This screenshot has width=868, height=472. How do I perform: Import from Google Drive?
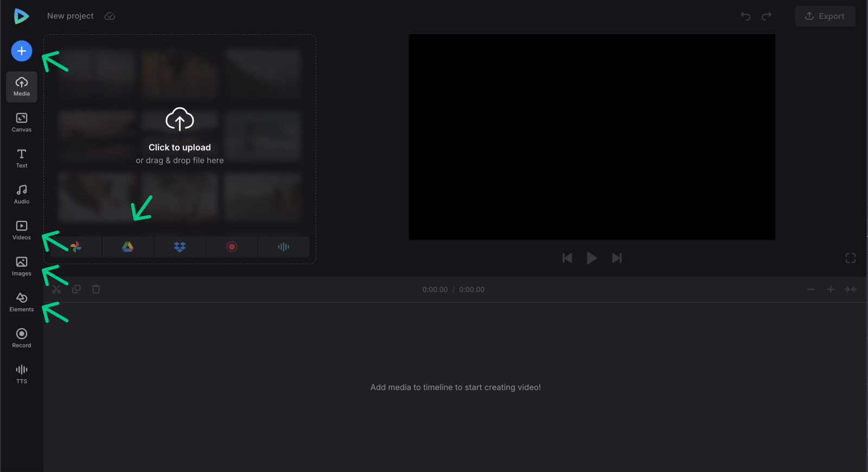point(127,247)
